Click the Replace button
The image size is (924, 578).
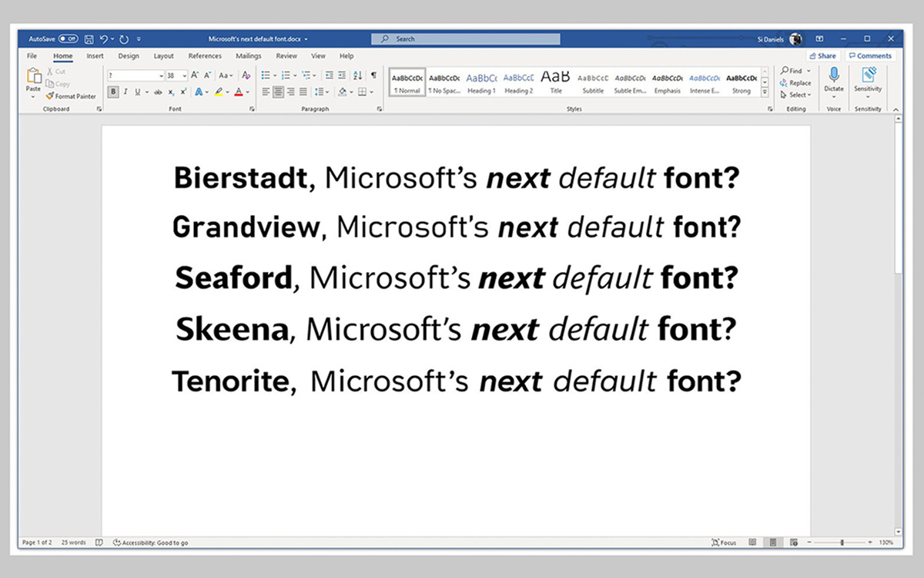coord(795,82)
